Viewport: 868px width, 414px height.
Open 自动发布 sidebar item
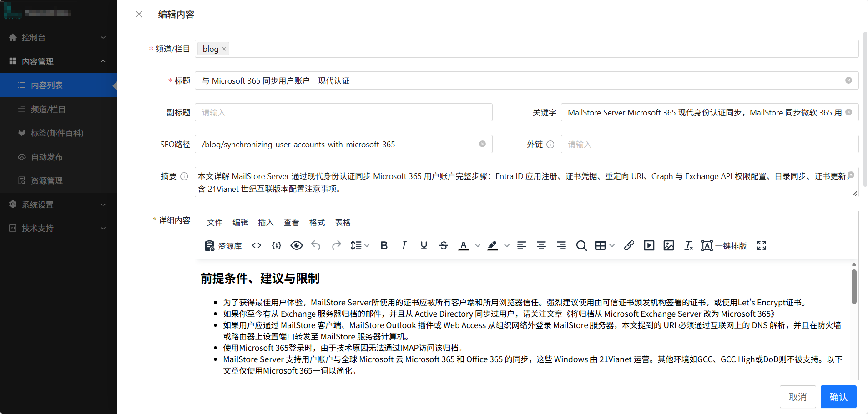[x=59, y=157]
